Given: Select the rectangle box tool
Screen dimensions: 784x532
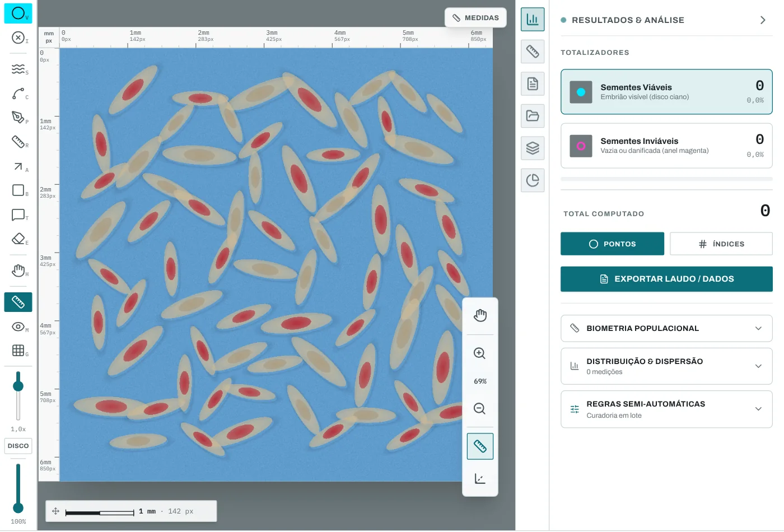Looking at the screenshot, I should tap(18, 190).
